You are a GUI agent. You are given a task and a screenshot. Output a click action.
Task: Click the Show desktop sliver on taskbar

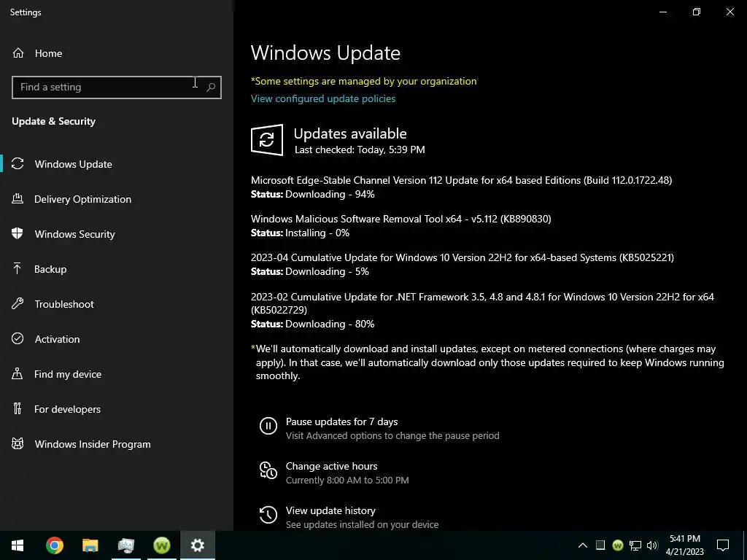[x=745, y=545]
